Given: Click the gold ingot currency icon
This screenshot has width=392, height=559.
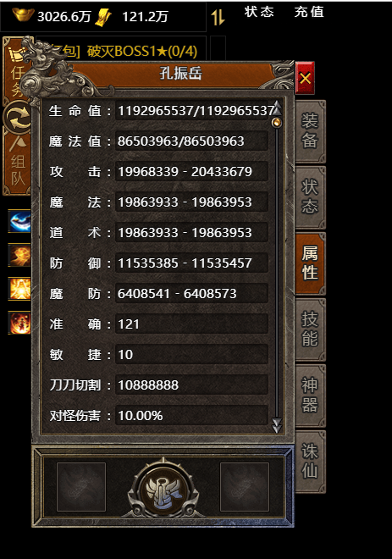Looking at the screenshot, I should tap(23, 15).
